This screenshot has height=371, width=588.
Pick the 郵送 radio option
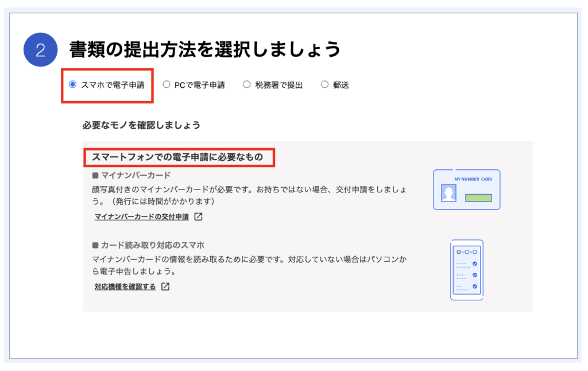(325, 85)
